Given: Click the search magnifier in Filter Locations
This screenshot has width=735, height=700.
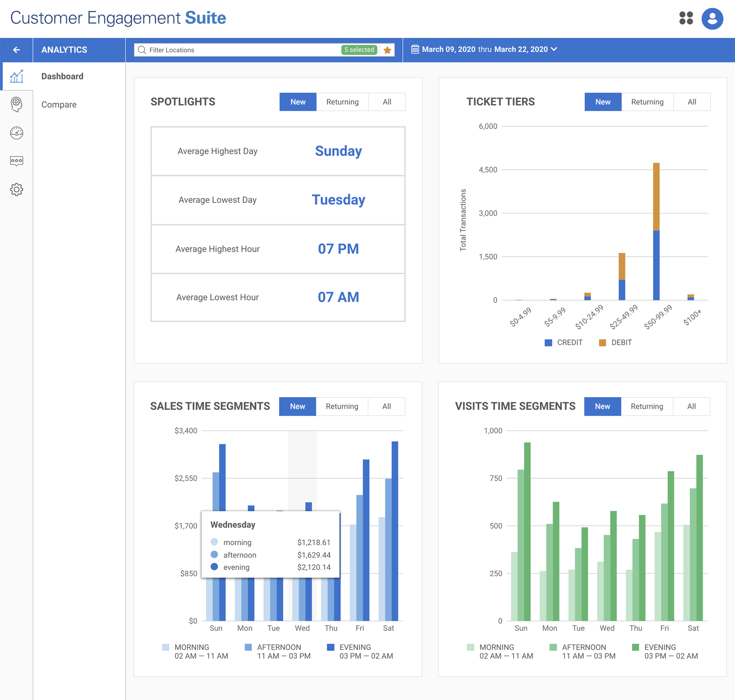Looking at the screenshot, I should click(142, 50).
